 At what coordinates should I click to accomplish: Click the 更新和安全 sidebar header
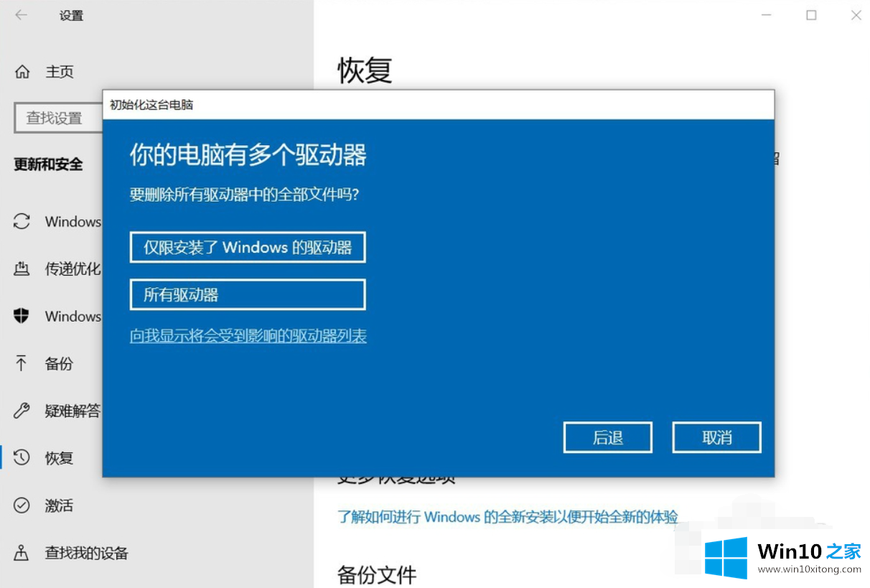48,164
